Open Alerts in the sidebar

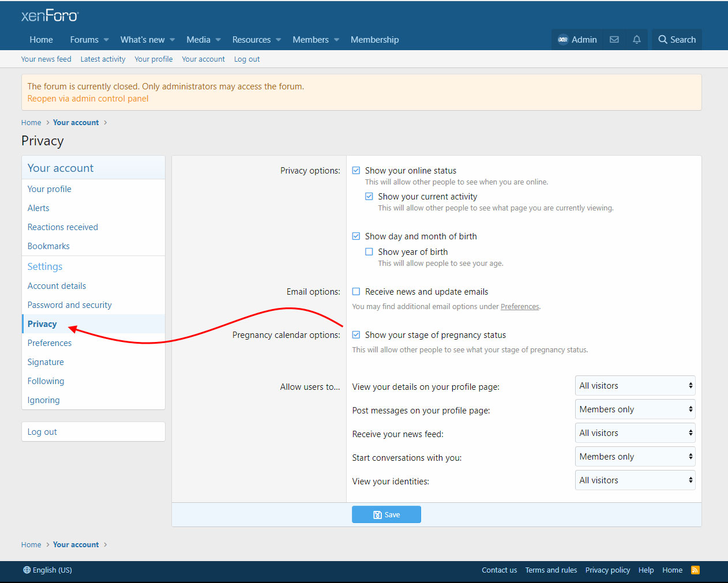93,208
